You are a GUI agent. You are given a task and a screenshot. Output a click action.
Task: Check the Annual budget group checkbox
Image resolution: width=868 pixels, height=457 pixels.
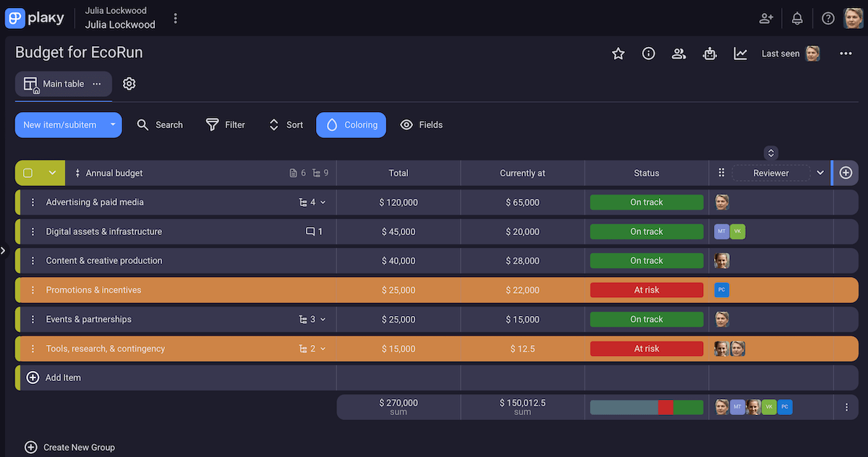coord(28,174)
